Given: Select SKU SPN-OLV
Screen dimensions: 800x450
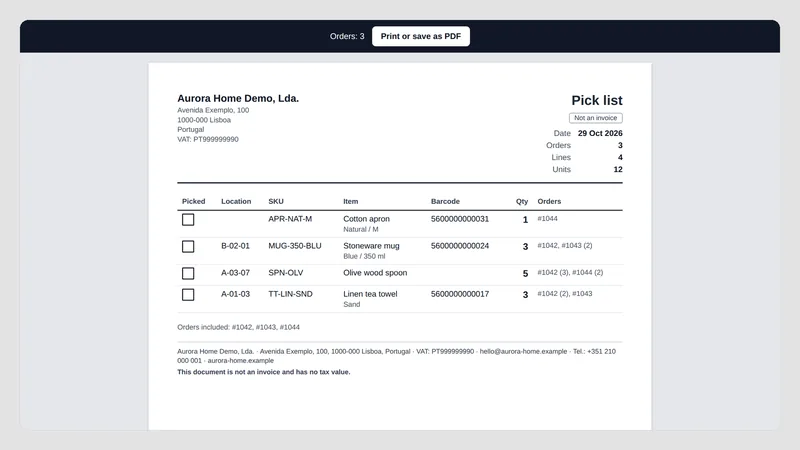Looking at the screenshot, I should point(286,273).
